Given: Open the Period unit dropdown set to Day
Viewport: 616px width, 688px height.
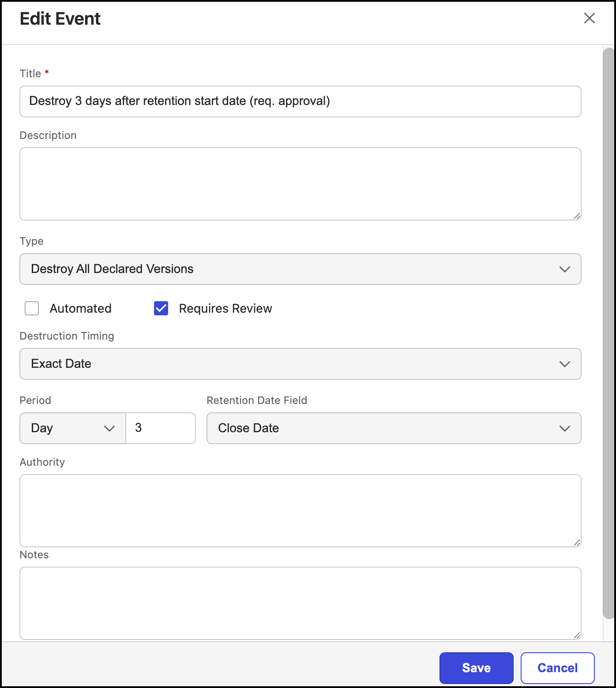Looking at the screenshot, I should click(73, 428).
